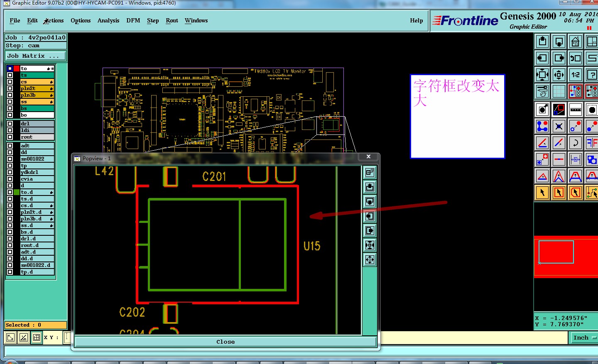Viewport: 598px width, 364px height.
Task: Click the green color swatch beside to.d
Action: pyautogui.click(x=17, y=192)
